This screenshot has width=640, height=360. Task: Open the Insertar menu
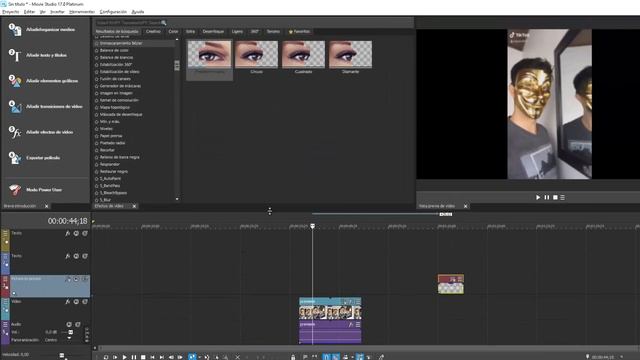click(57, 12)
